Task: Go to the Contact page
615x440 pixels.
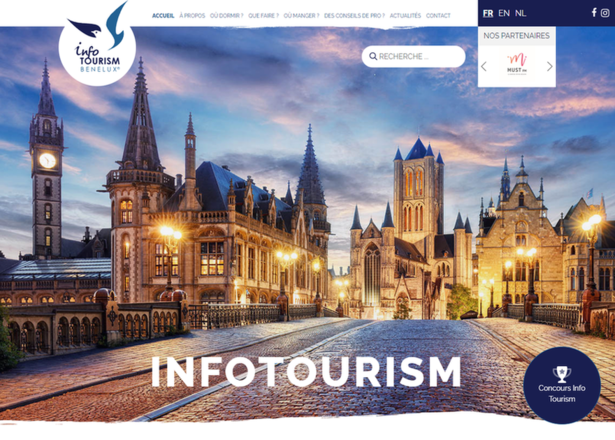Action: [x=438, y=16]
